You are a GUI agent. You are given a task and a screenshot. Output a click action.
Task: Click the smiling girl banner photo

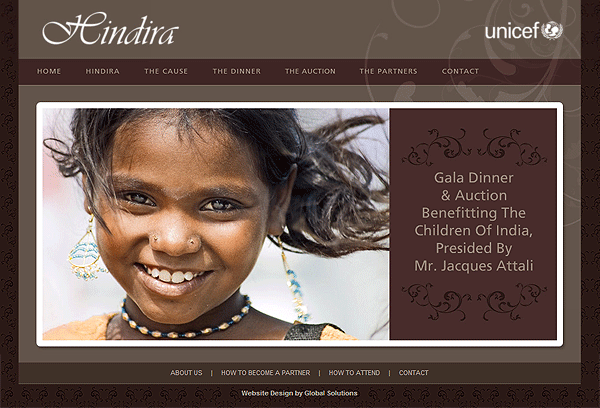pos(216,224)
